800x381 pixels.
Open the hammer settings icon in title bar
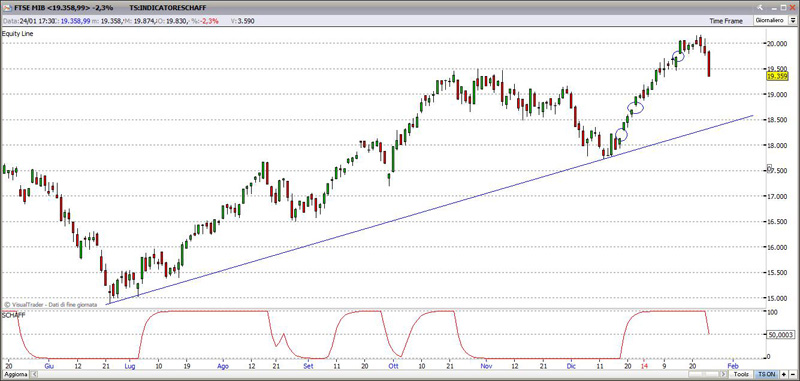coord(760,8)
